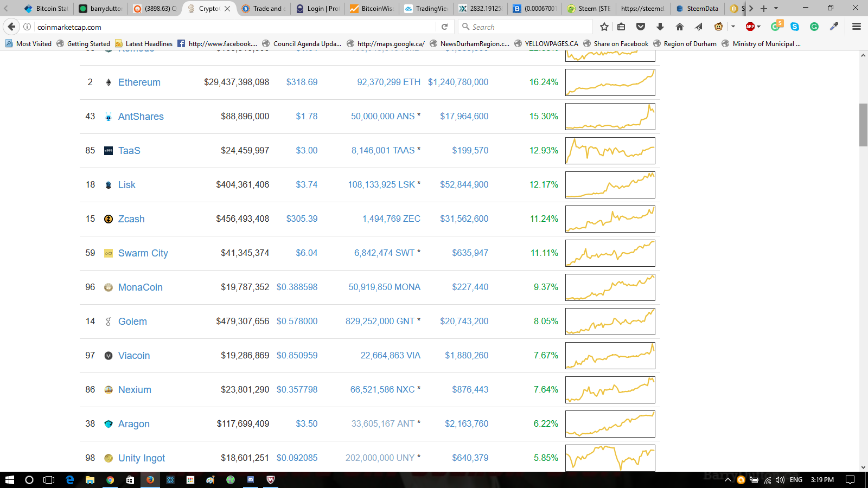Viewport: 868px width, 488px height.
Task: Open the Unity Ingot coin link
Action: coord(142,458)
